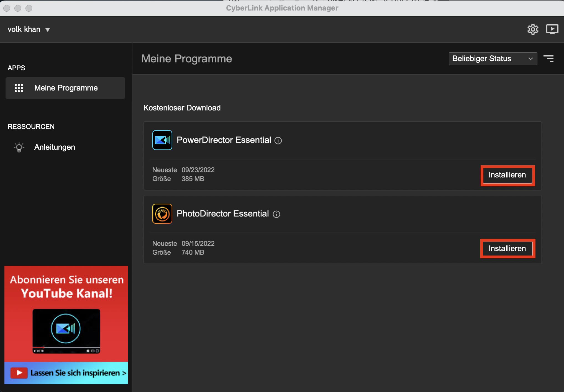
Task: Click the YouTube channel video thumbnail
Action: (x=66, y=331)
